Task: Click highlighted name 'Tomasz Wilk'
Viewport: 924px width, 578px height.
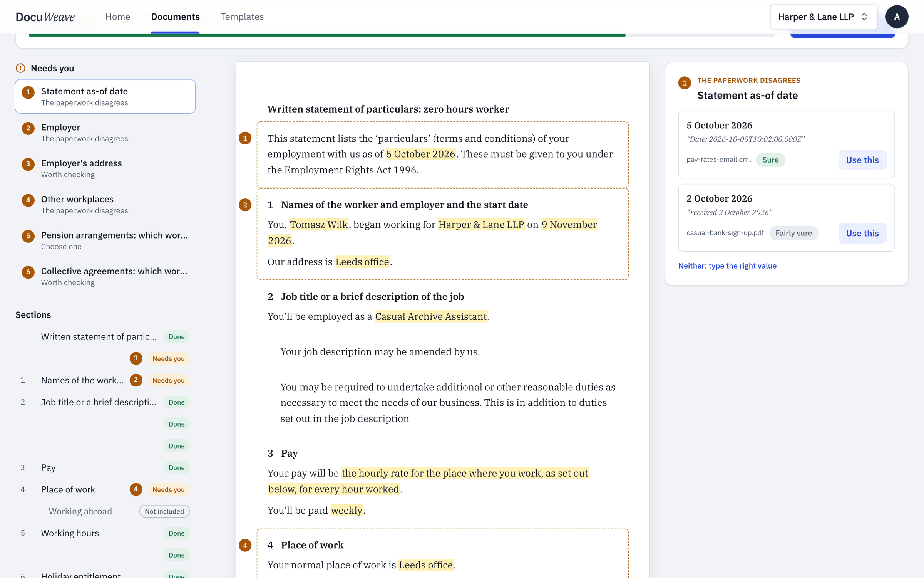Action: tap(319, 224)
